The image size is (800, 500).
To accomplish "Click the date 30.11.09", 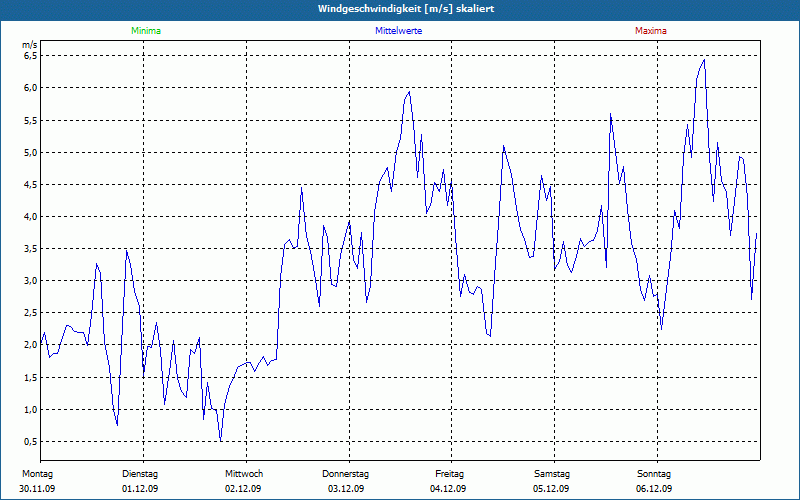I will coord(37,489).
